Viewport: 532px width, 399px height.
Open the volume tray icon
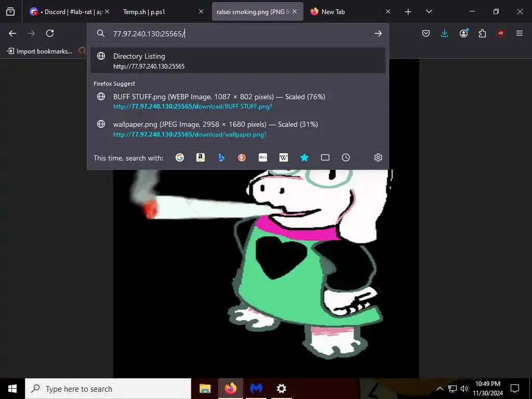[x=464, y=389]
